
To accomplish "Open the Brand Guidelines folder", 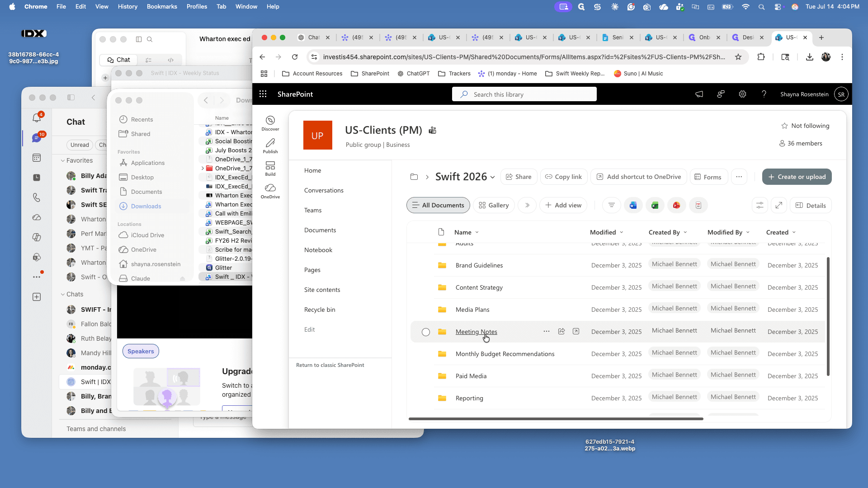I will (x=479, y=265).
